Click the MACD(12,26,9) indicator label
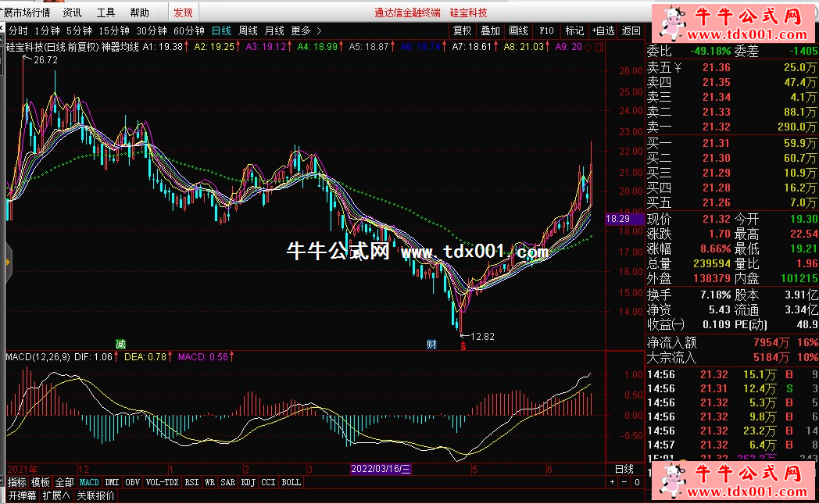Viewport: 819px width, 504px height. click(x=38, y=357)
